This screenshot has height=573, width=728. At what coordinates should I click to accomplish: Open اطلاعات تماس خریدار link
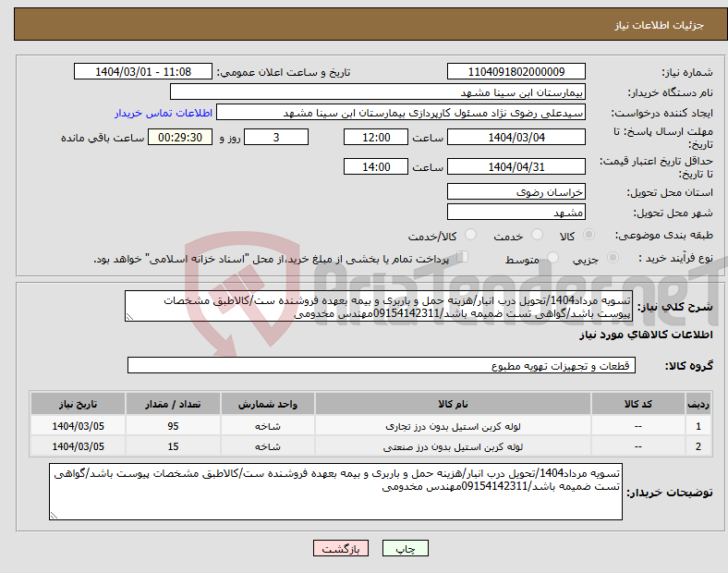pos(164,113)
